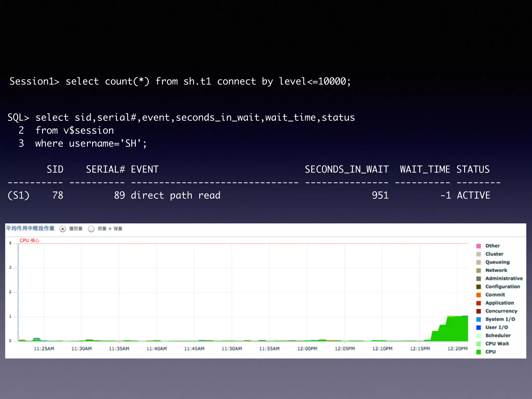Viewport: 532px width, 399px height.
Task: Click the y-axis value 4 label
Action: click(10, 243)
